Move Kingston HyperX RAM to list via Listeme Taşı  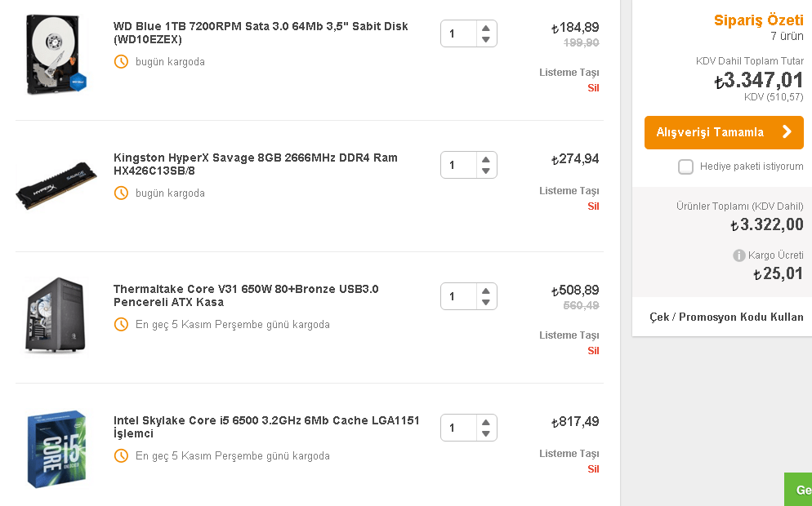569,191
